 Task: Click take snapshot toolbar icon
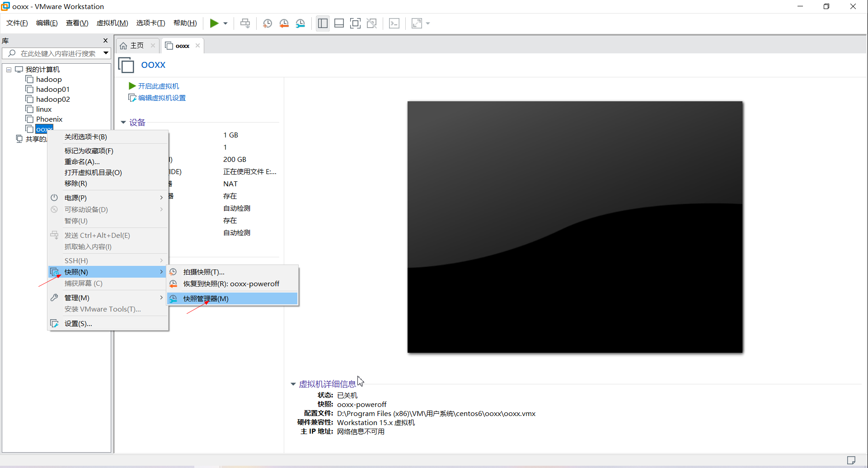267,23
